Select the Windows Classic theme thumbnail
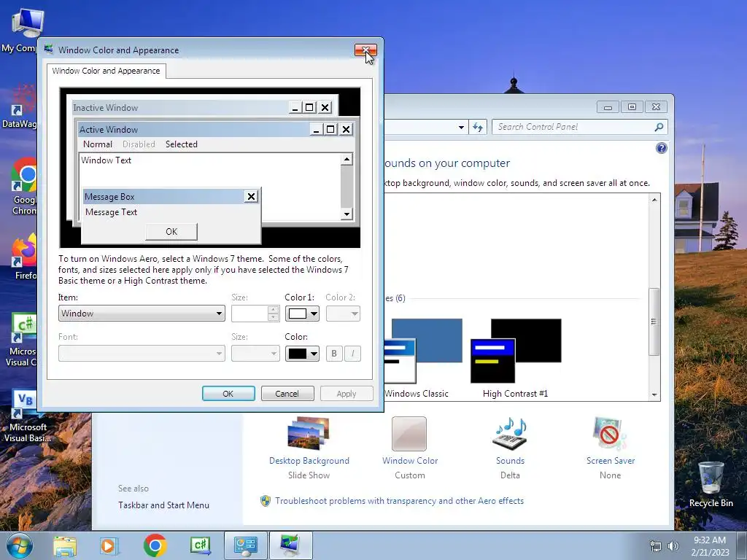This screenshot has width=747, height=560. click(423, 351)
